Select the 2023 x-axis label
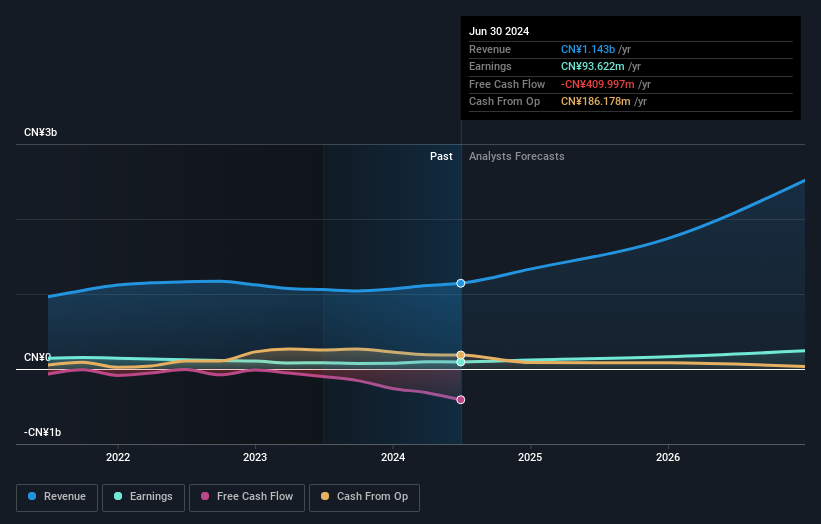The width and height of the screenshot is (821, 524). click(255, 458)
